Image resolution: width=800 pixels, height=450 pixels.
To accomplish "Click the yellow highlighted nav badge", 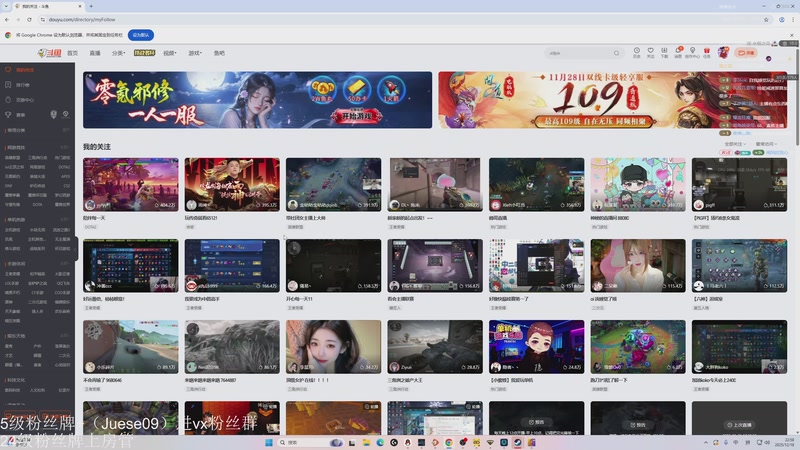I will pyautogui.click(x=144, y=53).
